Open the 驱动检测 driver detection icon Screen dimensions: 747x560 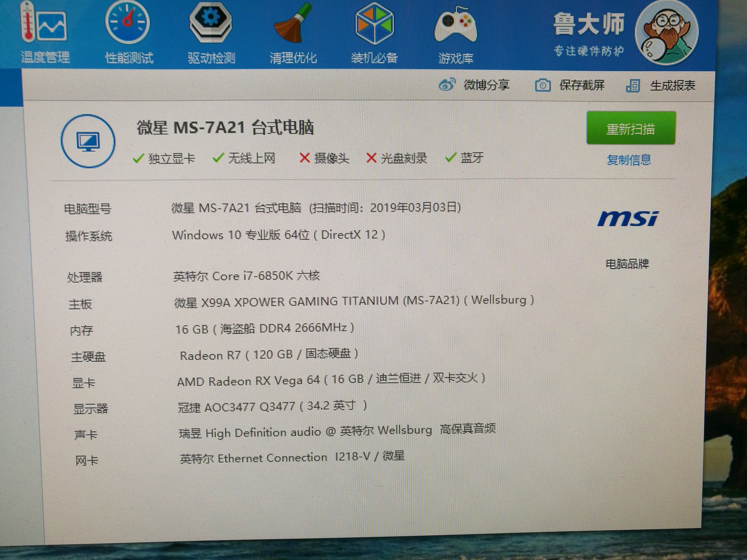click(211, 22)
